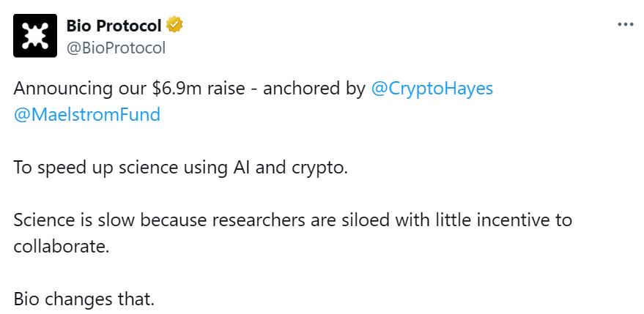Open the @BioProtocol handle link
This screenshot has width=644, height=314.
point(116,48)
